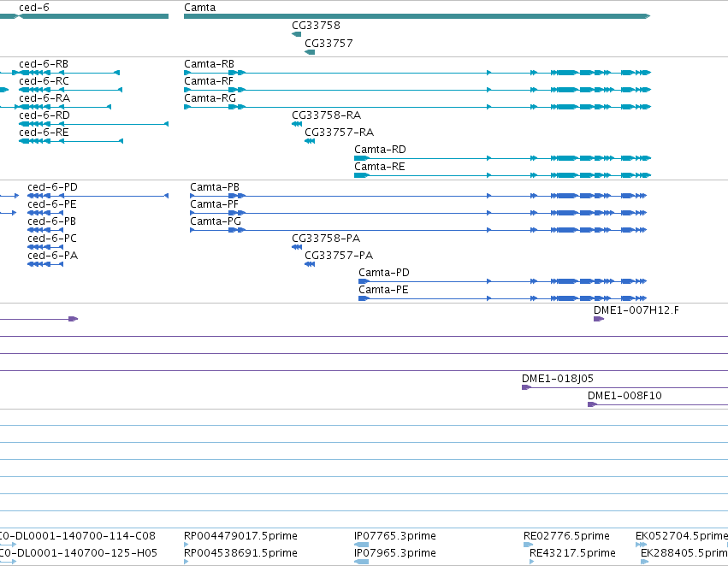The height and width of the screenshot is (566, 728).
Task: Select transcript ced-6-RA label
Action: 44,97
